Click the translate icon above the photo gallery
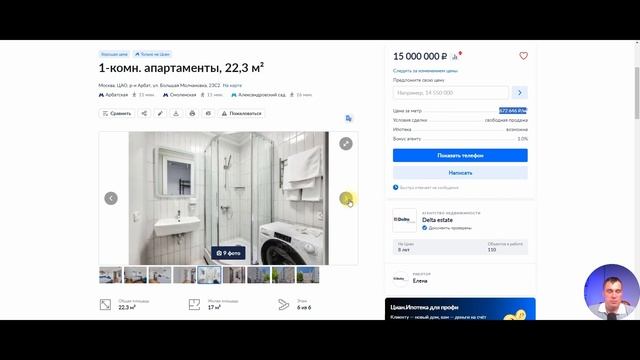This screenshot has width=640, height=360. tap(349, 118)
